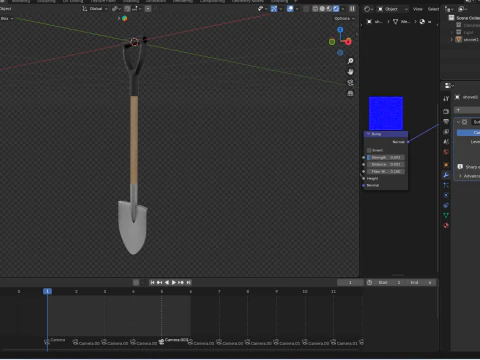480x360 pixels.
Task: Toggle viewport gizmos button
Action: pos(274,9)
